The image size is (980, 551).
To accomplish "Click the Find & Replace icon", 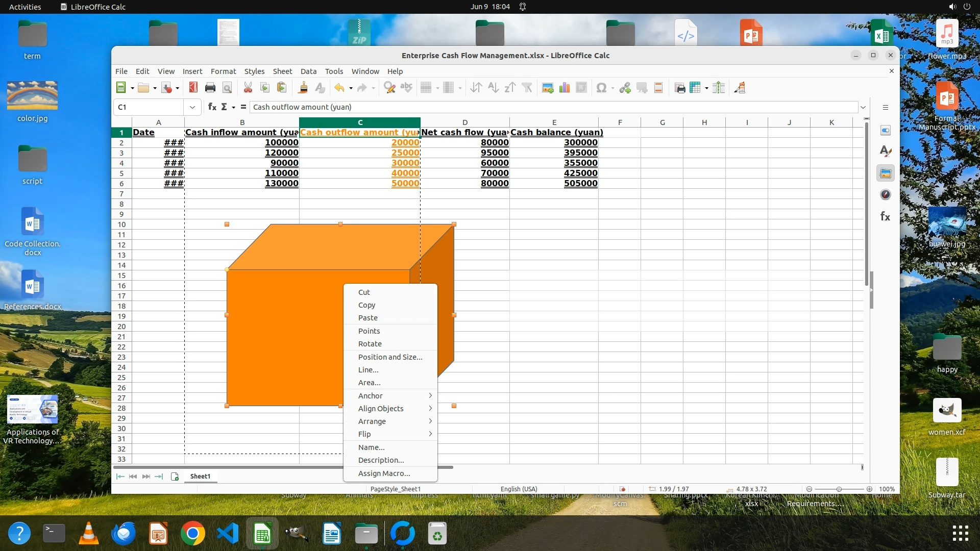I will pos(389,88).
